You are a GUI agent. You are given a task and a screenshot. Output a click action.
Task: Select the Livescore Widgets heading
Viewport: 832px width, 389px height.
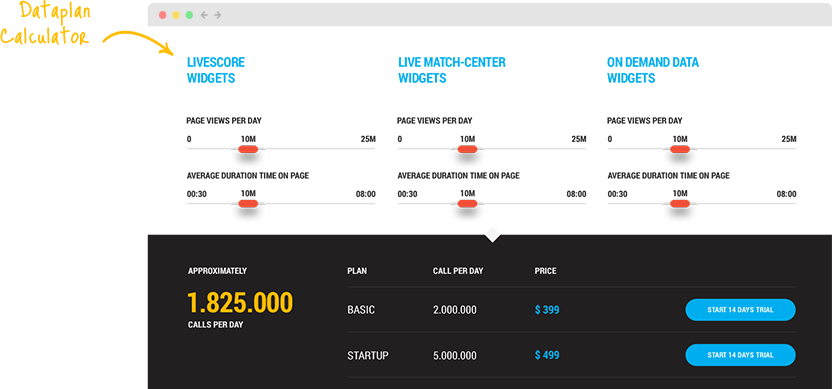pyautogui.click(x=216, y=70)
